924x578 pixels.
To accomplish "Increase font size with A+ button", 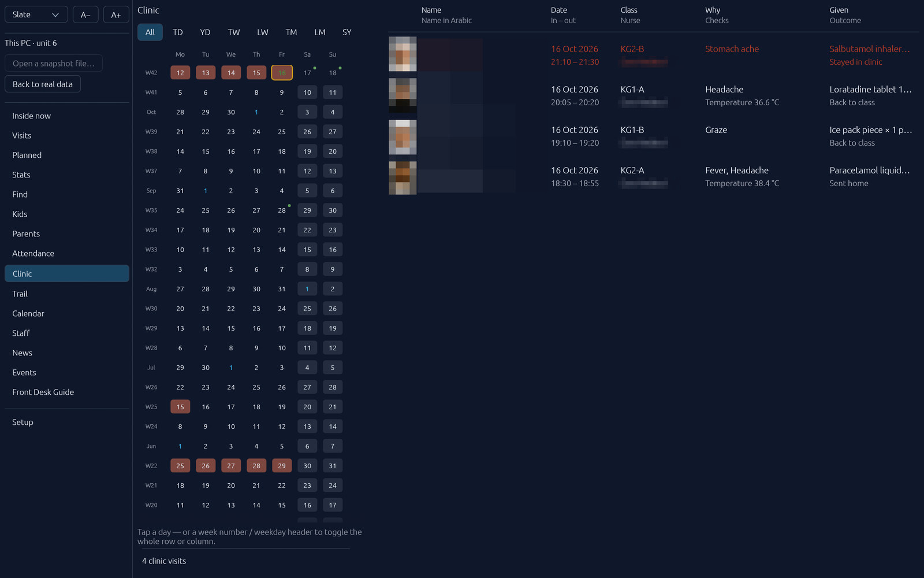I will click(x=116, y=14).
